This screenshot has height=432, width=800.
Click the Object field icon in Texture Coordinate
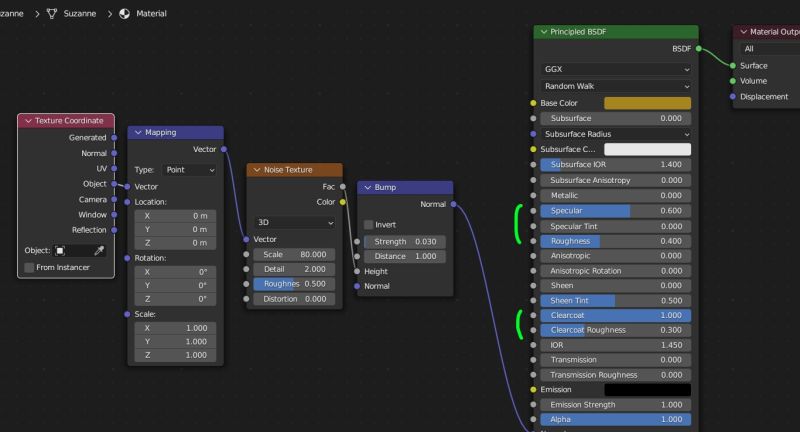pyautogui.click(x=60, y=250)
